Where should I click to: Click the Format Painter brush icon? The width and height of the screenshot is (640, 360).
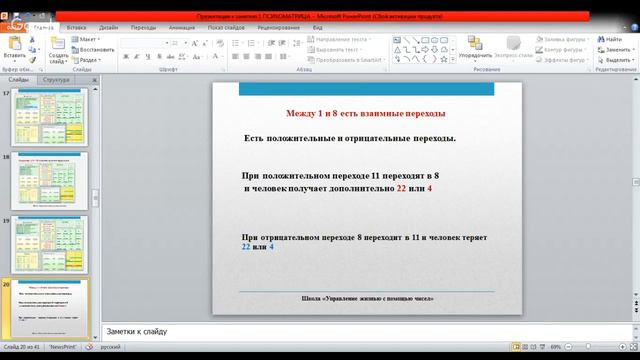pos(32,60)
